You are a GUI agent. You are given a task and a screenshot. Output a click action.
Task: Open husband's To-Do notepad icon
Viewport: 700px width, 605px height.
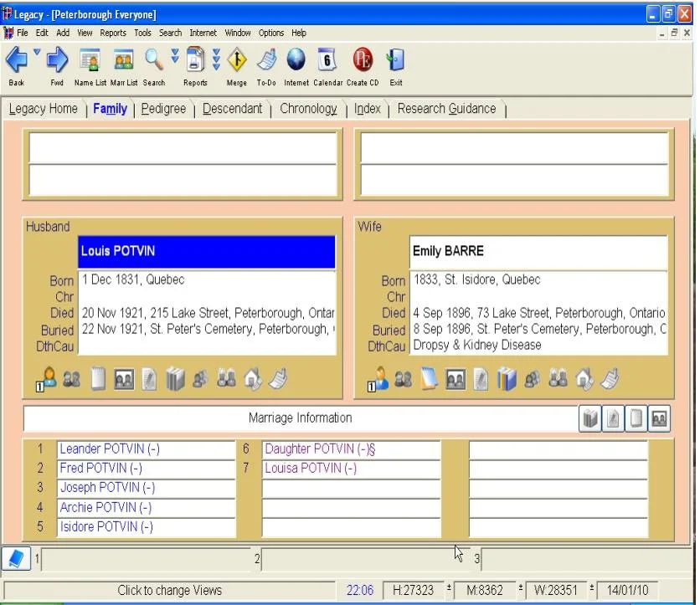click(278, 379)
